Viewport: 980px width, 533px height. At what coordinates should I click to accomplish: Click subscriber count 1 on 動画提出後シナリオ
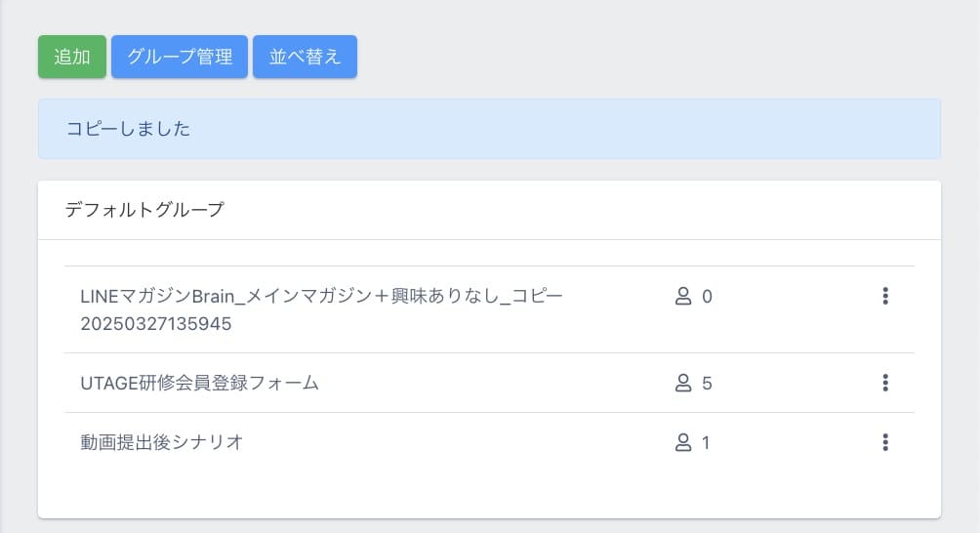706,443
